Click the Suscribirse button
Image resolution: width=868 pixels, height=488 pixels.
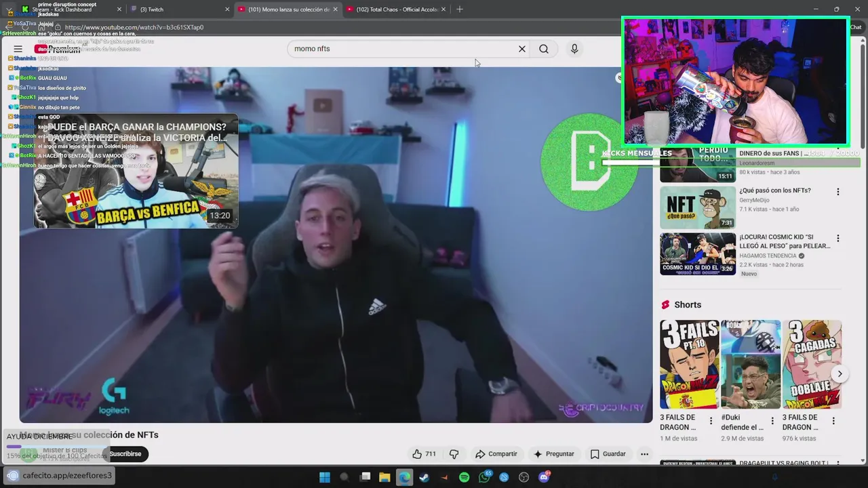(125, 454)
